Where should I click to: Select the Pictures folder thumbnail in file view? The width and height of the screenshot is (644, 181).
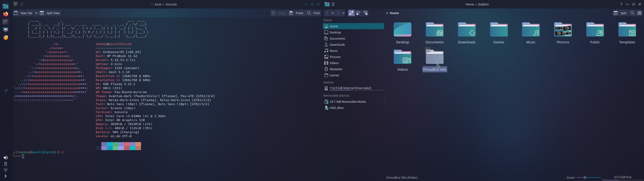(x=563, y=30)
